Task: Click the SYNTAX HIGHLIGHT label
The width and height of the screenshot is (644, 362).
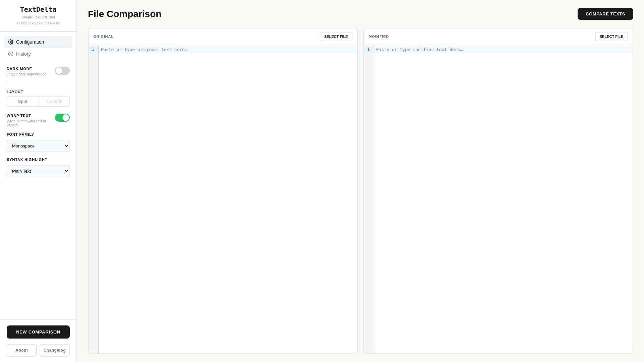Action: point(27,160)
